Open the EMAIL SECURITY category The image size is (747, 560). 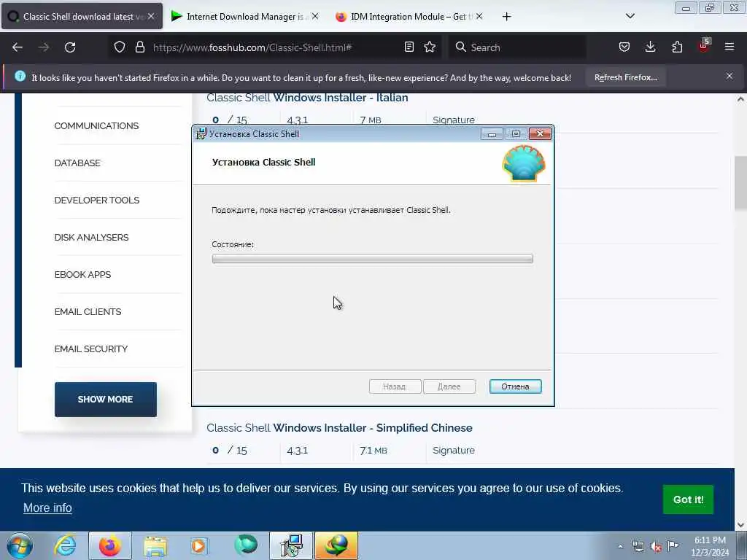point(91,349)
